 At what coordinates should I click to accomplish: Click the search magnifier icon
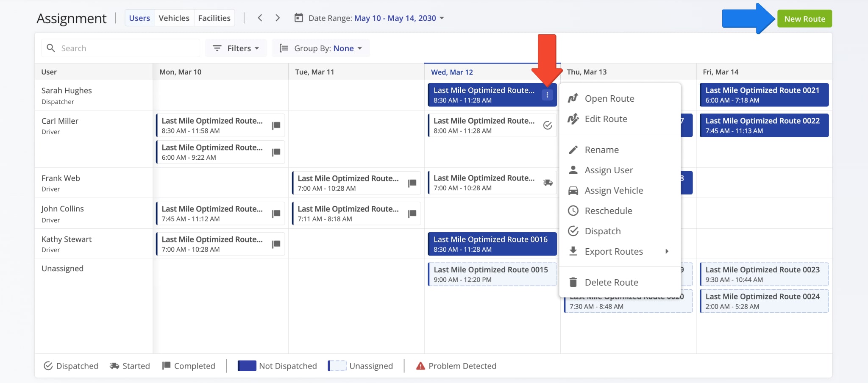click(51, 48)
